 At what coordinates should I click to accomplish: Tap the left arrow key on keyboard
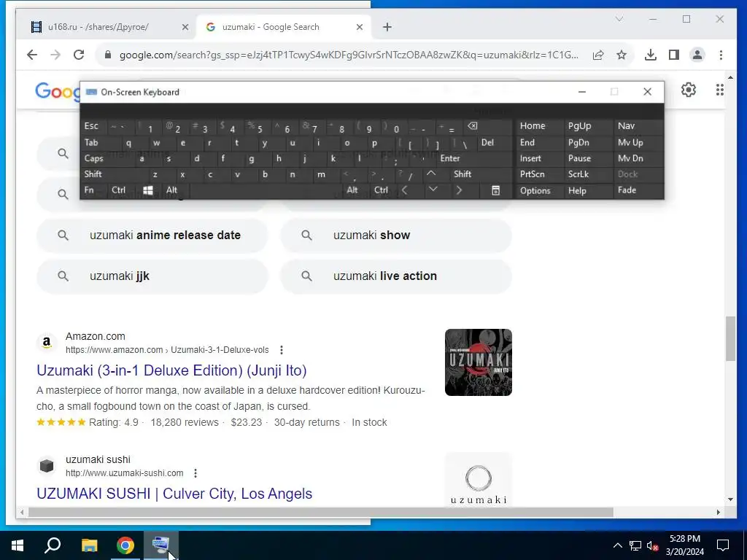(404, 190)
